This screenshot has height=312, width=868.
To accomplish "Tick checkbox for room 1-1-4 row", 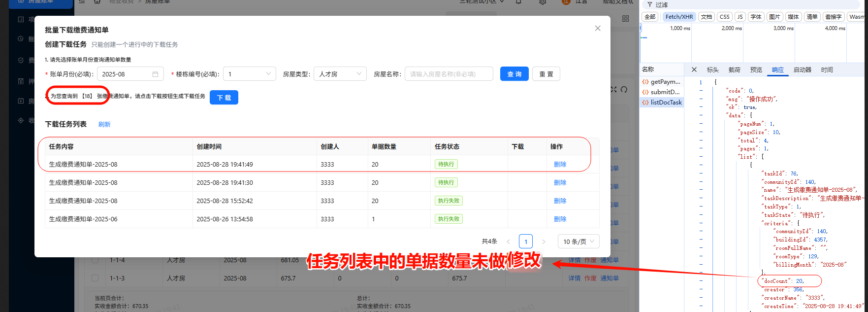I will pyautogui.click(x=95, y=260).
